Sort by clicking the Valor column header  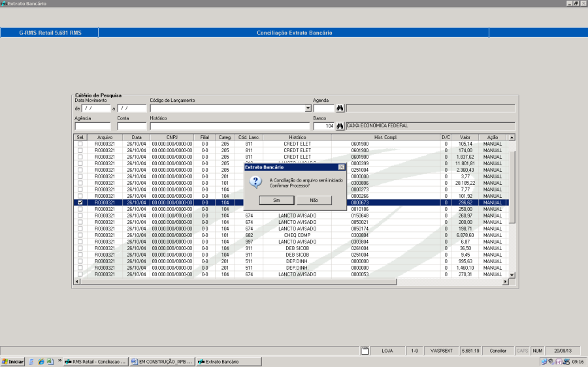pyautogui.click(x=465, y=137)
